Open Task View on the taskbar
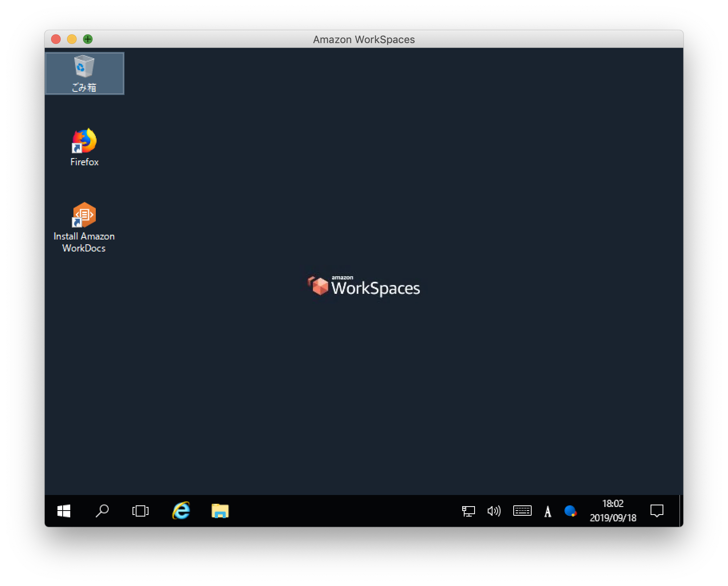 tap(140, 511)
